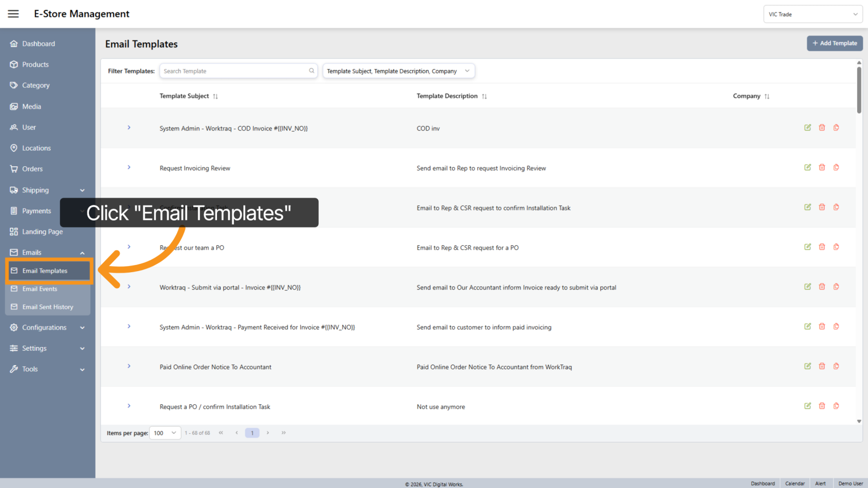868x488 pixels.
Task: Open Locations from the sidebar
Action: click(36, 148)
